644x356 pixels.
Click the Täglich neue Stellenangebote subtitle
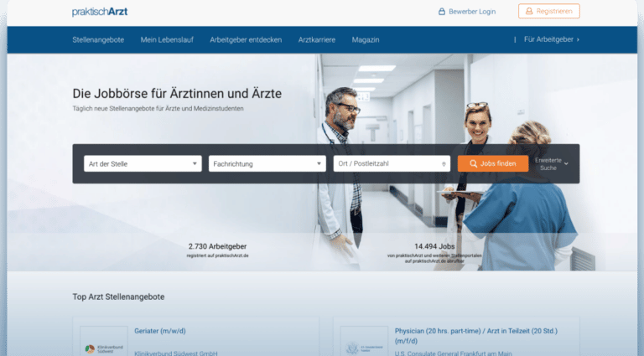coord(158,109)
